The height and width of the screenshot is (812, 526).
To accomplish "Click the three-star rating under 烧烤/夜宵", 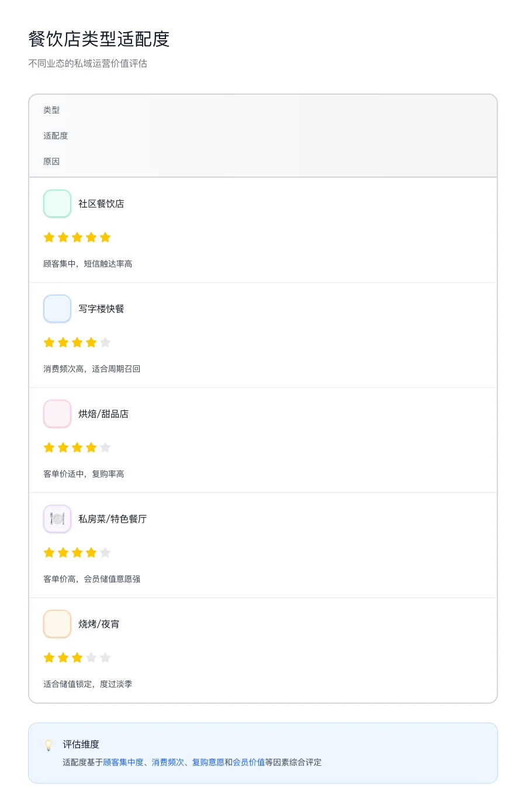I will [77, 658].
